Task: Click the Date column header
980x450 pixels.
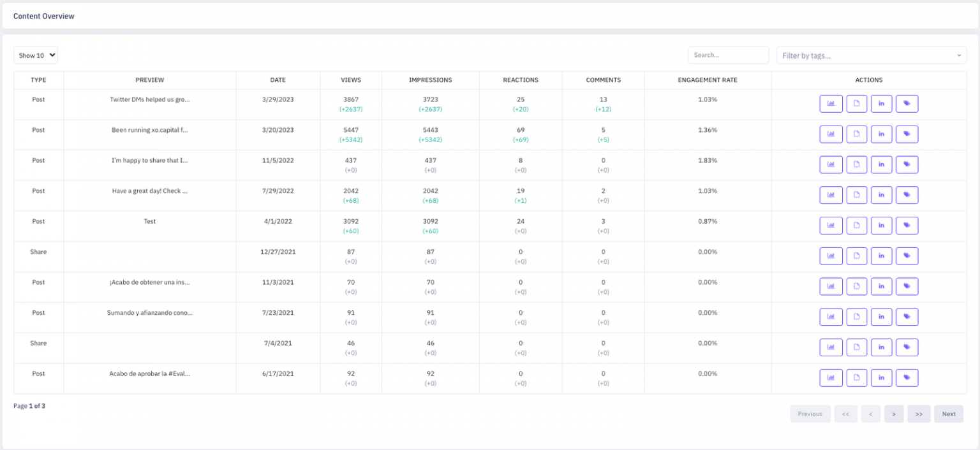Action: click(278, 80)
